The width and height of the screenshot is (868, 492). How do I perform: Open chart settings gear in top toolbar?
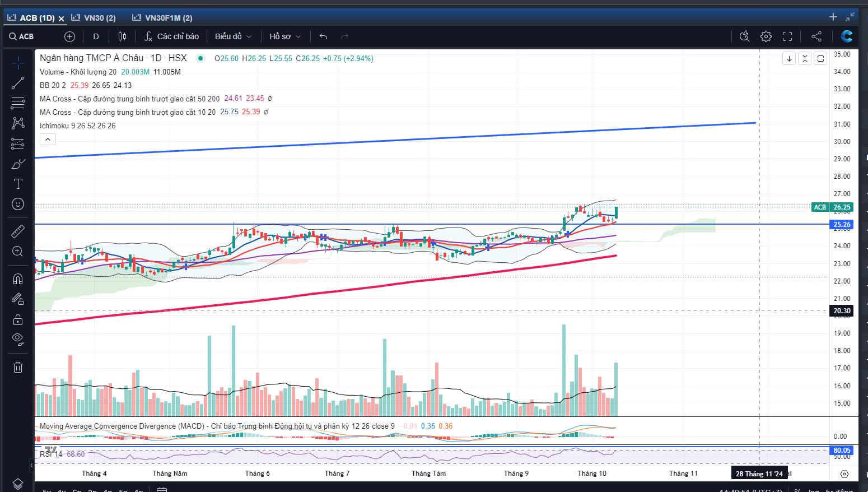click(766, 36)
